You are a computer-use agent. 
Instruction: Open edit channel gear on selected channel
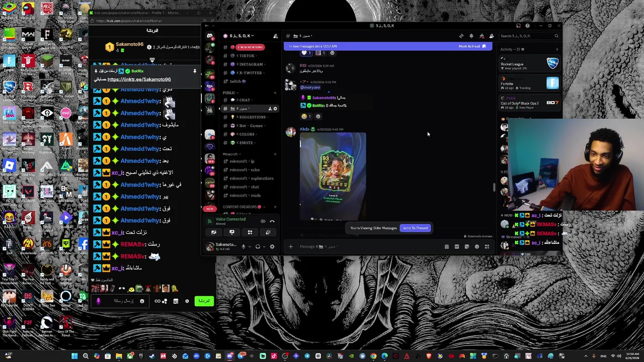[275, 109]
